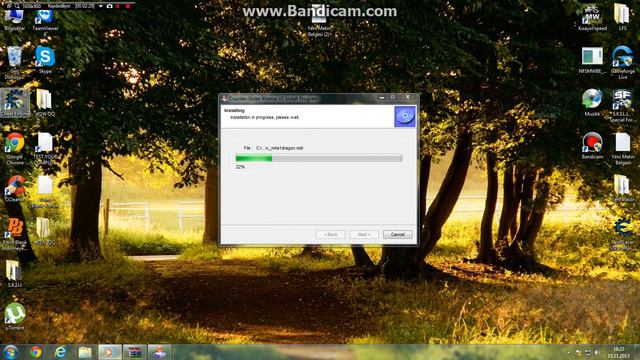This screenshot has height=360, width=640.
Task: Click the taskbar clock
Action: (618, 352)
